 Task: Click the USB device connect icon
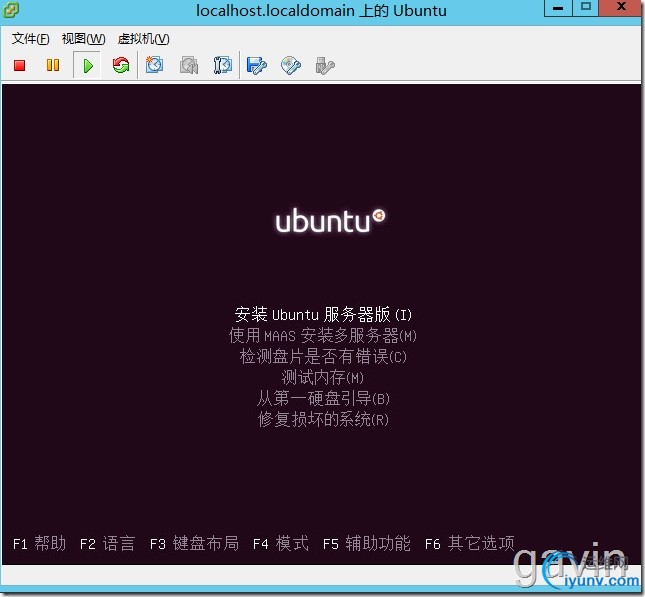coord(325,65)
